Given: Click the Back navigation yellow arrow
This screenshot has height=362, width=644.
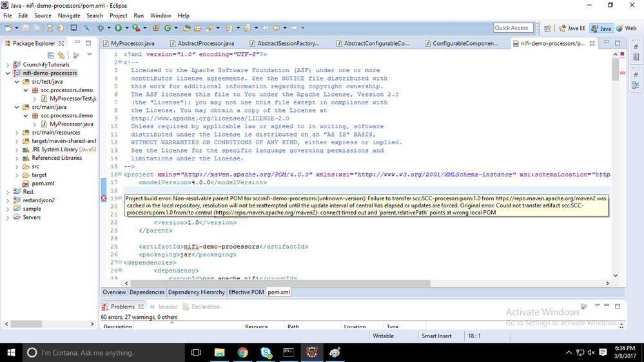Looking at the screenshot, I should point(276,28).
